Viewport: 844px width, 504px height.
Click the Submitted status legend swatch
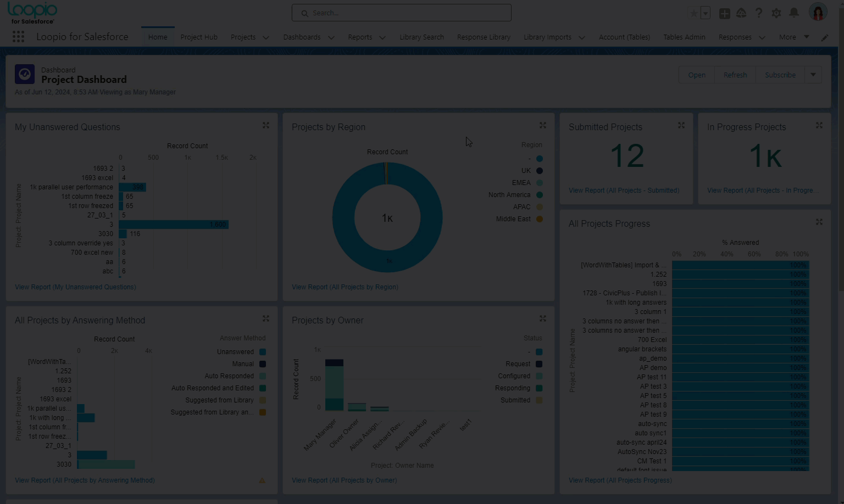539,400
